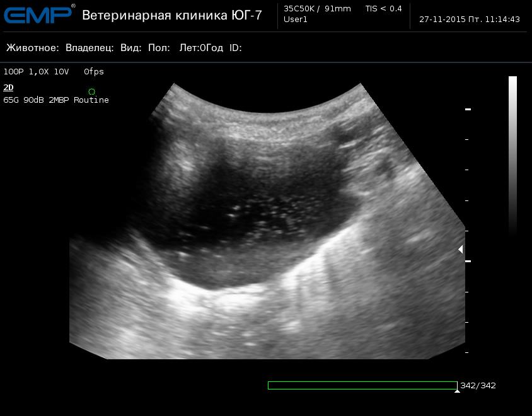Select the focus position triangle on depth scale
Image resolution: width=532 pixels, height=416 pixels.
(460, 250)
